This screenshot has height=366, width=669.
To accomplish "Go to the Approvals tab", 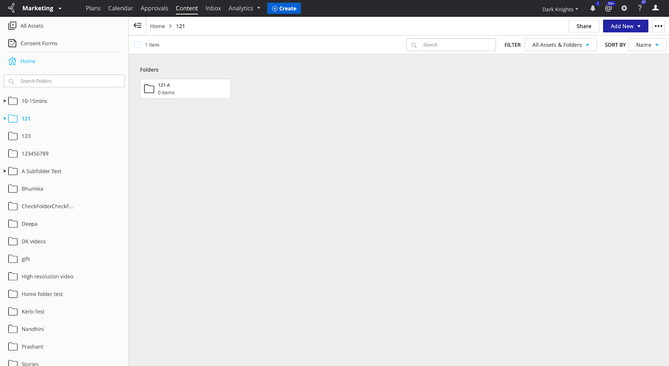I will pyautogui.click(x=154, y=8).
